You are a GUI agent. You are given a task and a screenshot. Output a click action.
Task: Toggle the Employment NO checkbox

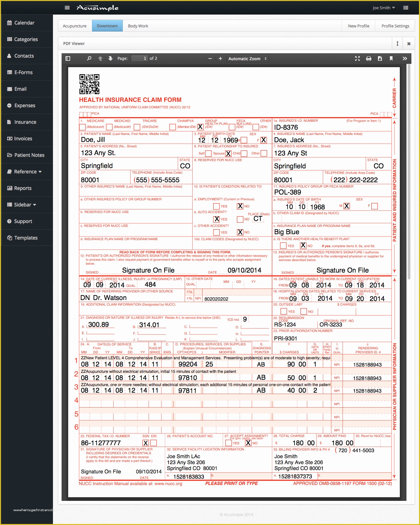click(x=240, y=206)
